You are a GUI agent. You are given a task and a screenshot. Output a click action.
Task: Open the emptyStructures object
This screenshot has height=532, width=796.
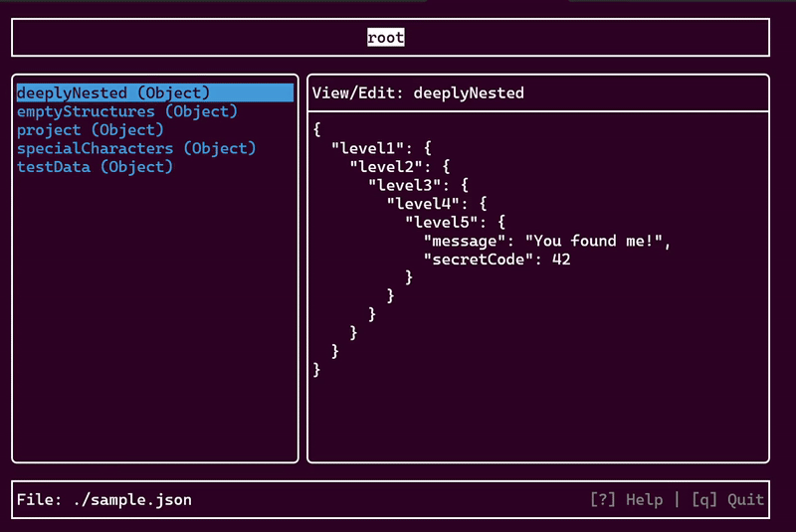click(x=126, y=111)
